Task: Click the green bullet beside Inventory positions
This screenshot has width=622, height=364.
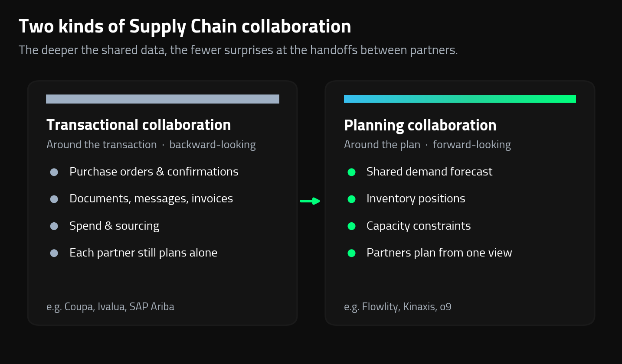Action: coord(352,199)
